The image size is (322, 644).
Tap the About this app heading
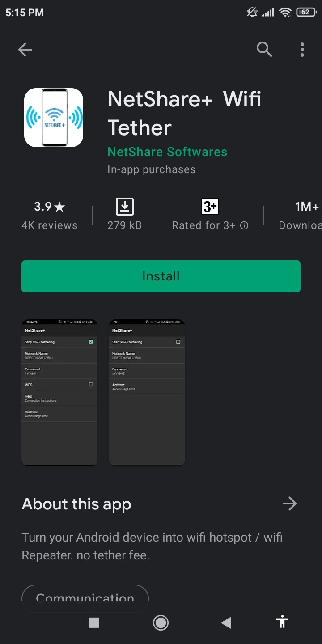[x=76, y=504]
